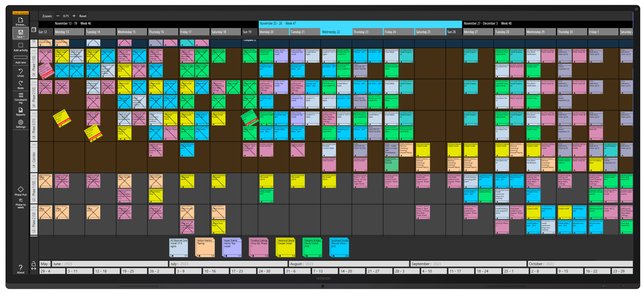Select the Add activity tool

click(21, 47)
